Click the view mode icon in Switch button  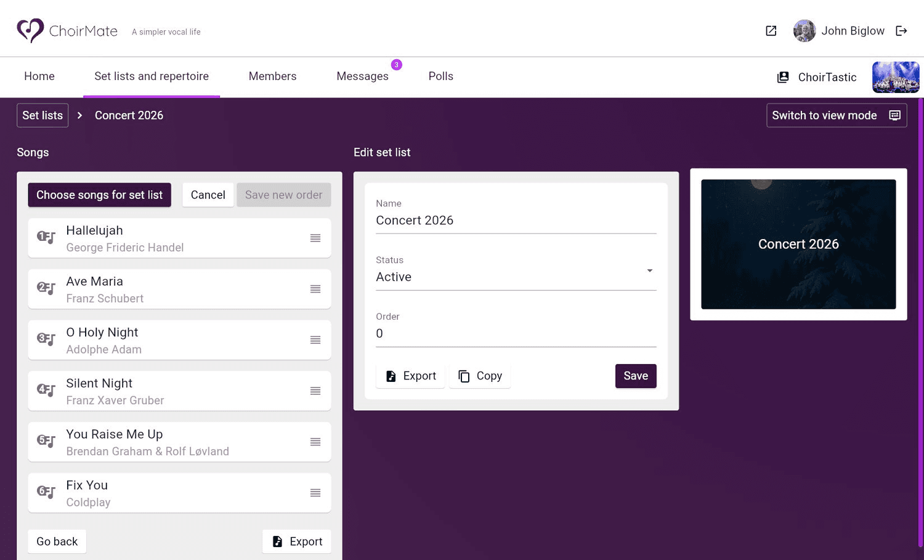[895, 115]
